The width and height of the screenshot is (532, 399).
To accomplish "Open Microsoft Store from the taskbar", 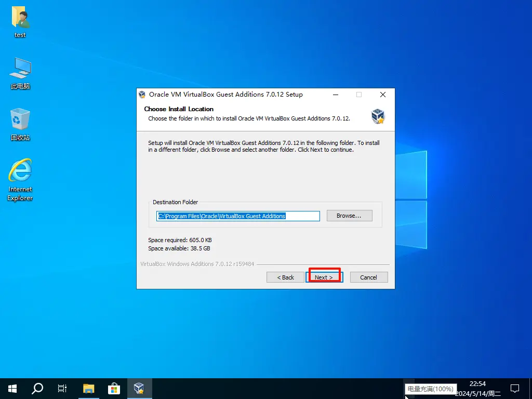I will [x=114, y=389].
